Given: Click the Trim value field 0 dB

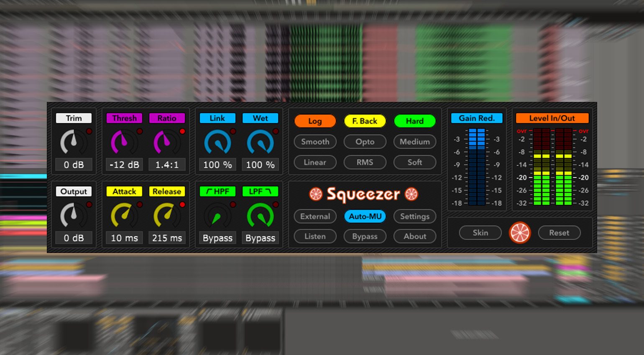Looking at the screenshot, I should [x=74, y=165].
